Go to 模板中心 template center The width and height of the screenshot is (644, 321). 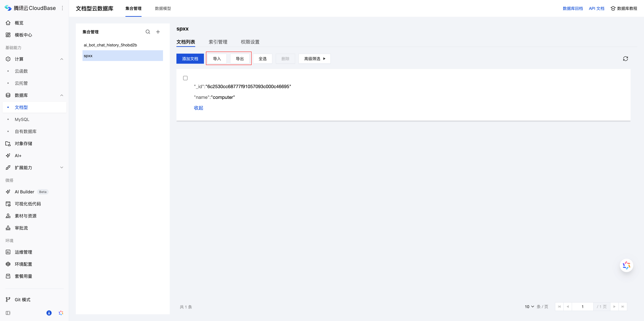point(23,35)
